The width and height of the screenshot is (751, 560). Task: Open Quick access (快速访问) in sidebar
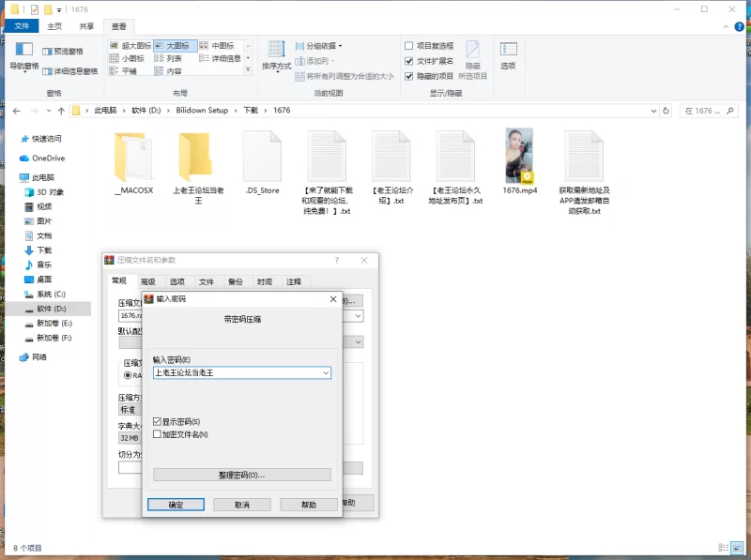point(40,139)
